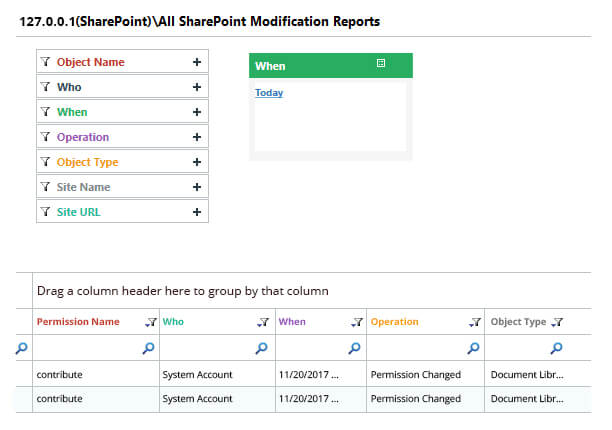Viewport: 612px width, 430px height.
Task: Click the Today link
Action: pyautogui.click(x=269, y=92)
